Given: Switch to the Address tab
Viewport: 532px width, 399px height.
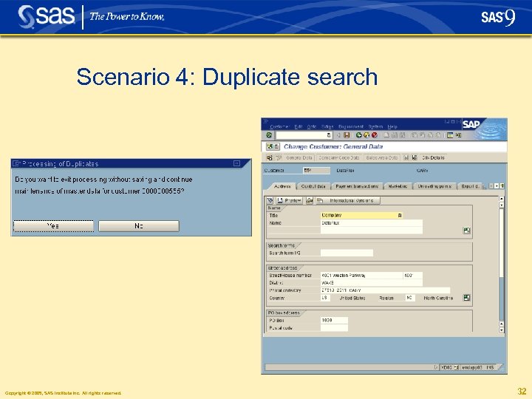Looking at the screenshot, I should [282, 186].
